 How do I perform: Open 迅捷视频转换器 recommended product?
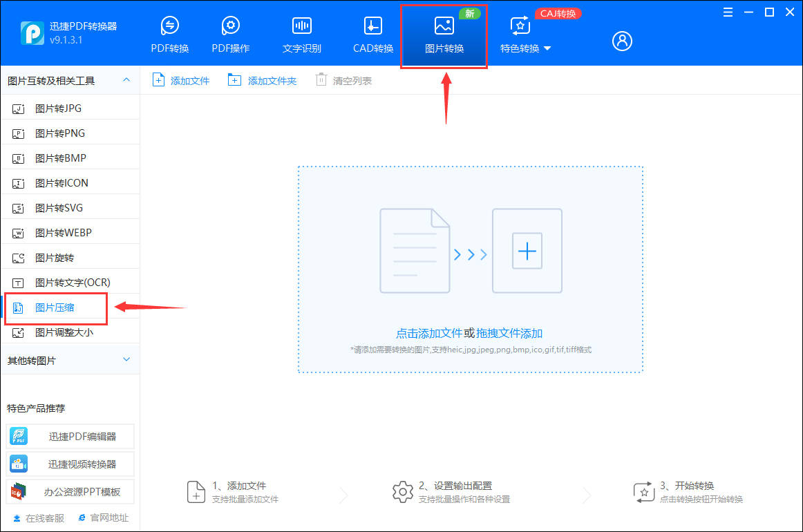tap(70, 464)
